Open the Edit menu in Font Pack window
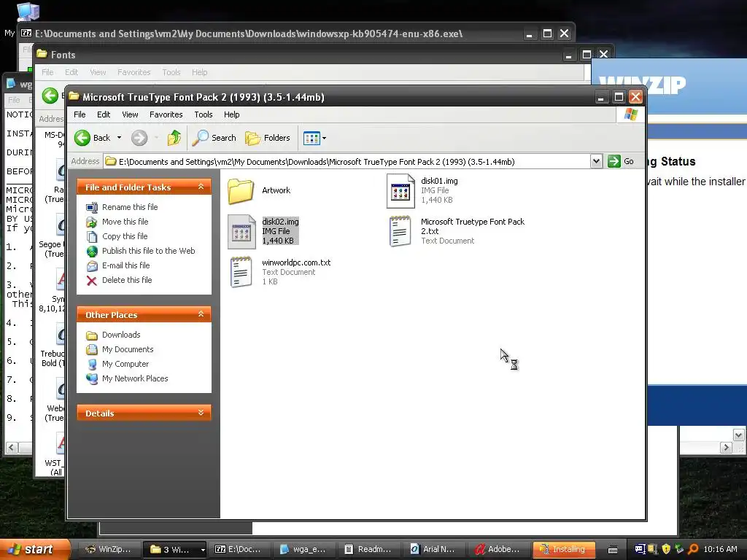The height and width of the screenshot is (560, 747). (x=104, y=114)
